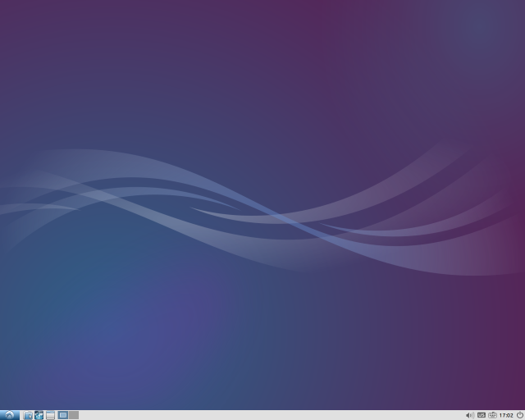Open the volume slider popup from the speaker
Image resolution: width=525 pixels, height=420 pixels.
(470, 415)
